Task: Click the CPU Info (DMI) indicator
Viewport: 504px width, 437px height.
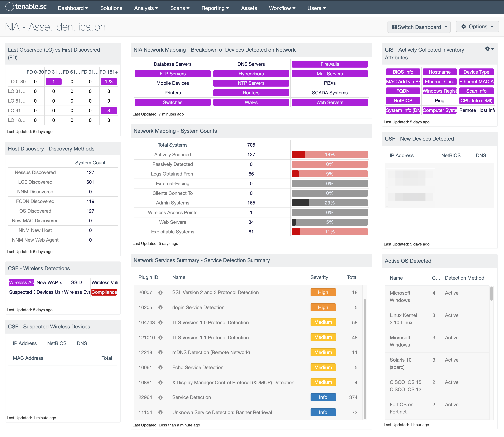Action: 476,100
